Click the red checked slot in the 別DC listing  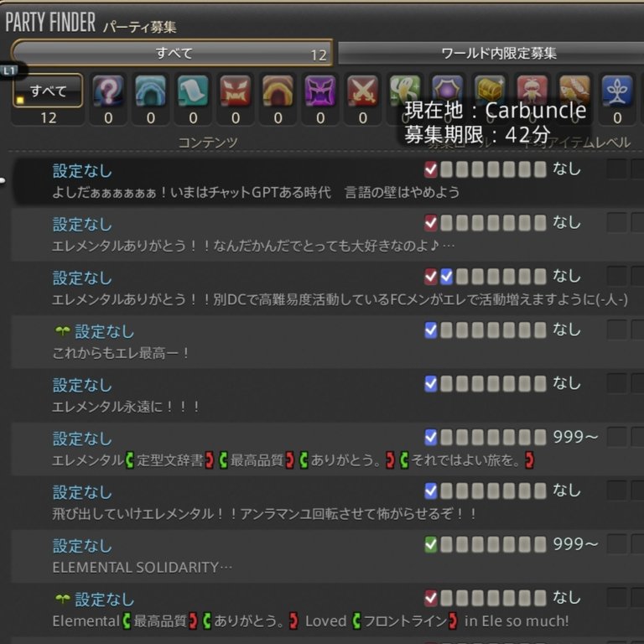point(430,277)
